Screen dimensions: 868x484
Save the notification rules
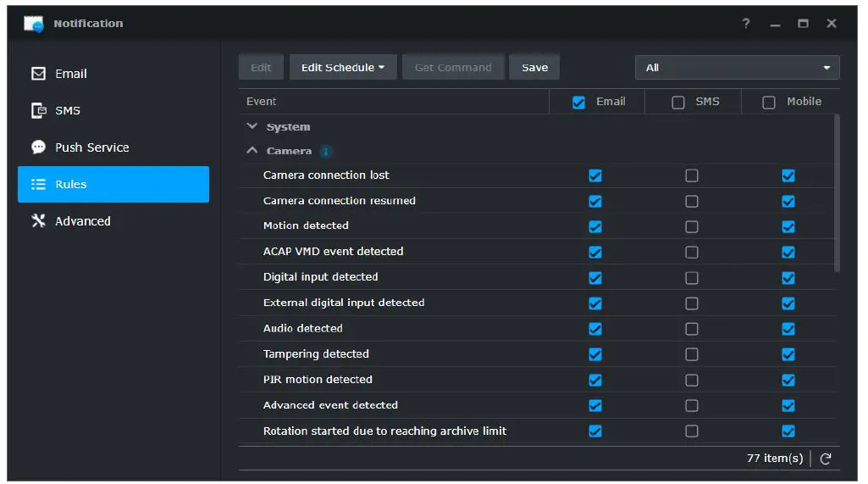coord(534,67)
